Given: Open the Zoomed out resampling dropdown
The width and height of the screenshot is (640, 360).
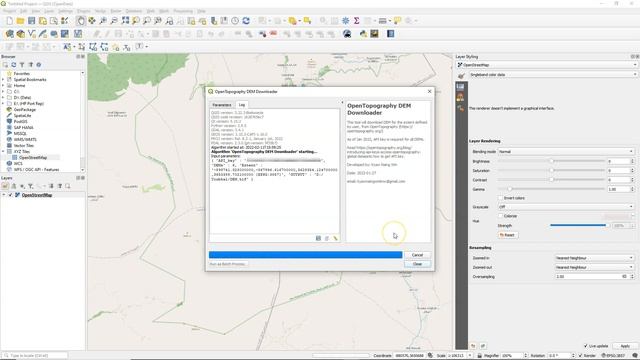Looking at the screenshot, I should click(594, 267).
